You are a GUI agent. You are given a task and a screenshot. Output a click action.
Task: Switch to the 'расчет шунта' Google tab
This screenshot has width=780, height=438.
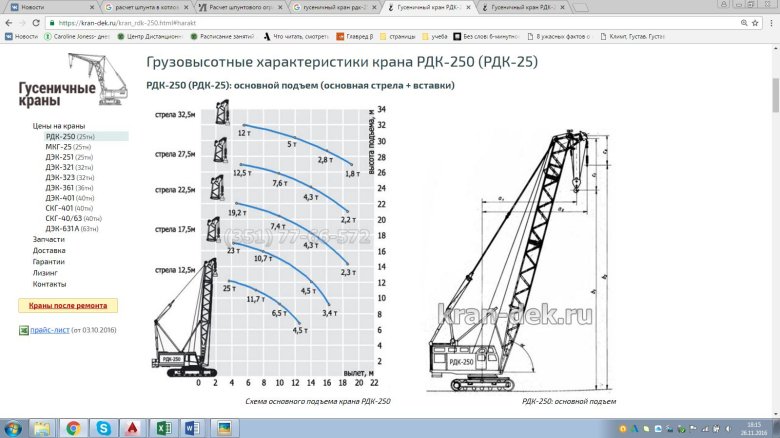145,6
